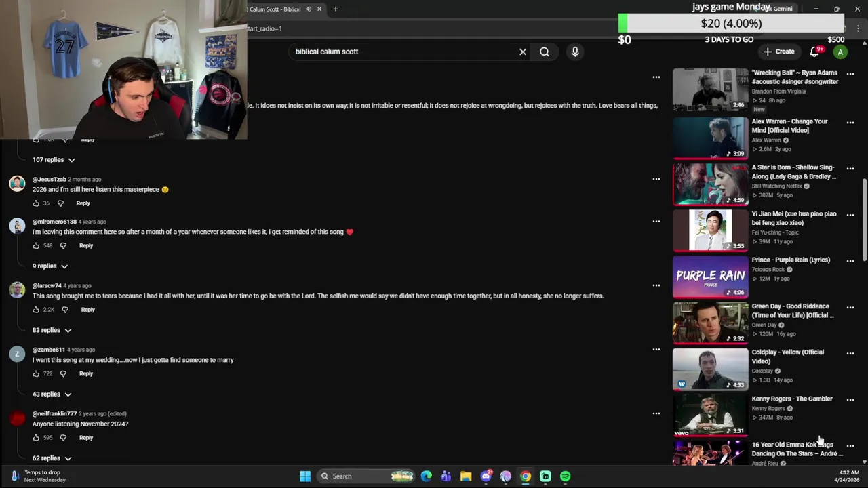This screenshot has width=868, height=488.
Task: Open the taskbar weather widget
Action: pos(37,476)
